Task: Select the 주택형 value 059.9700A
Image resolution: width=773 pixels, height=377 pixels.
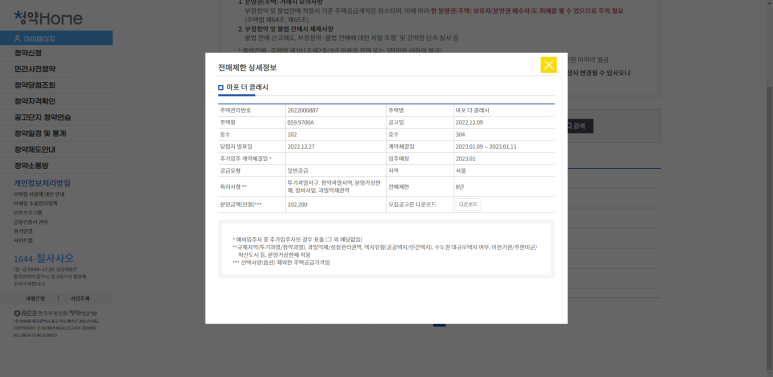Action: [x=300, y=122]
